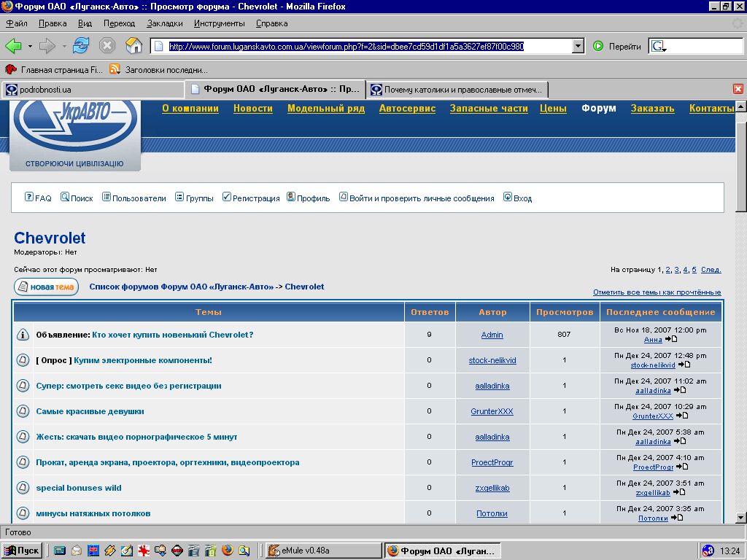Reload the page with the refresh icon
This screenshot has width=747, height=560.
click(81, 46)
